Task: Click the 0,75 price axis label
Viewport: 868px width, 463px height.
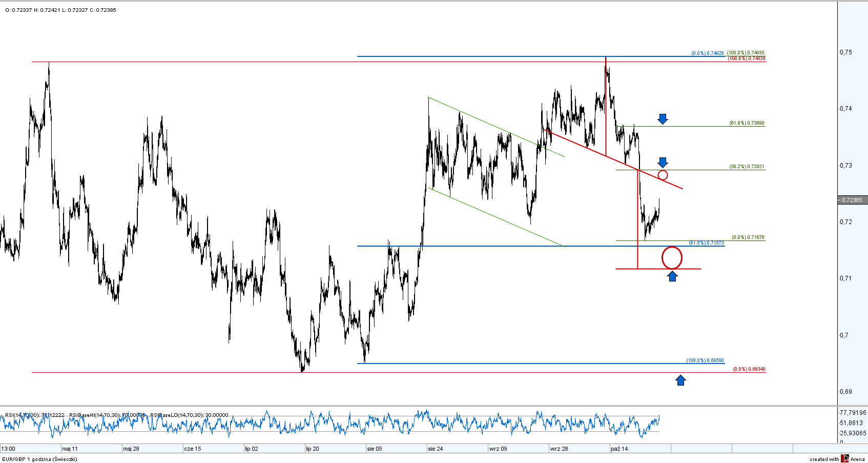Action: (x=845, y=52)
